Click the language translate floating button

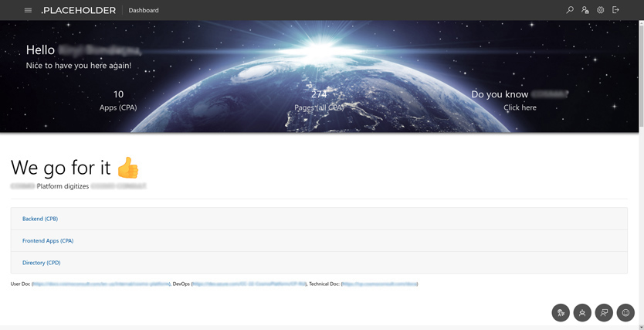tap(561, 312)
